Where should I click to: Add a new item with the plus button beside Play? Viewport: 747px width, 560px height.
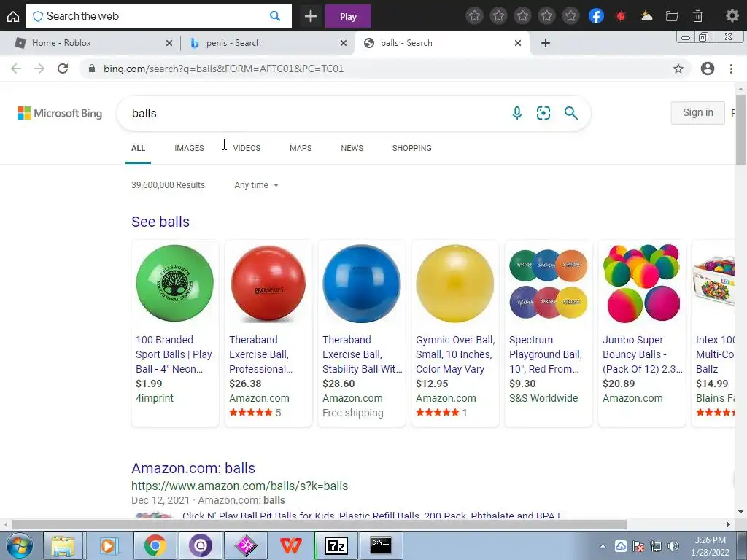(x=311, y=16)
